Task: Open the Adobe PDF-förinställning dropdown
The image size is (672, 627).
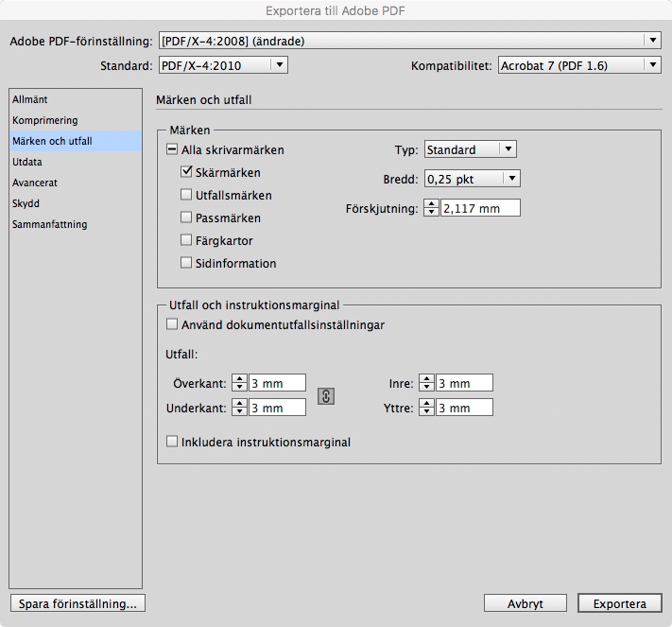Action: [409, 41]
